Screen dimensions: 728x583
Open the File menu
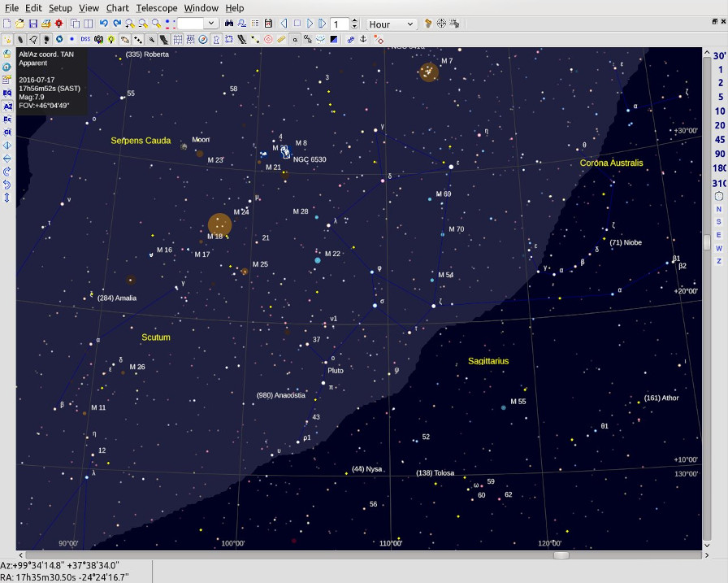click(11, 8)
